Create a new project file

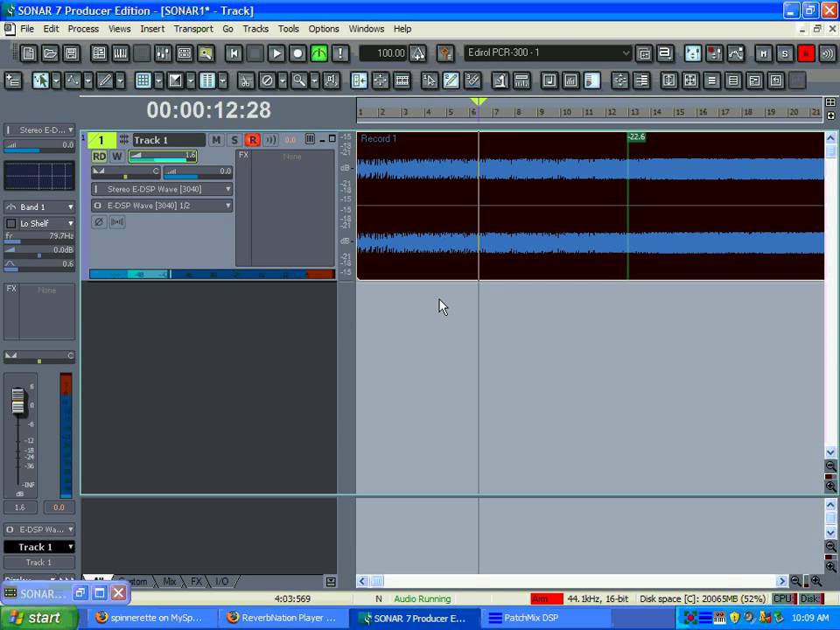[x=29, y=53]
